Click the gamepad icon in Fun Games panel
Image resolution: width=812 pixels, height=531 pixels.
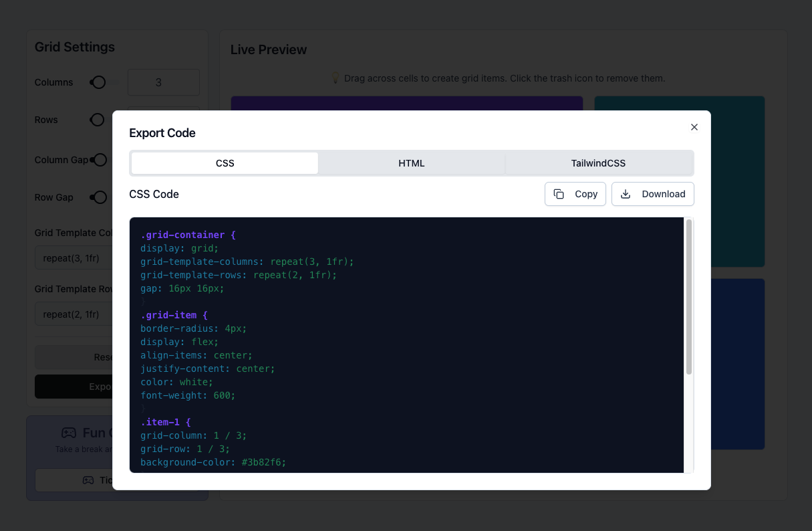69,433
